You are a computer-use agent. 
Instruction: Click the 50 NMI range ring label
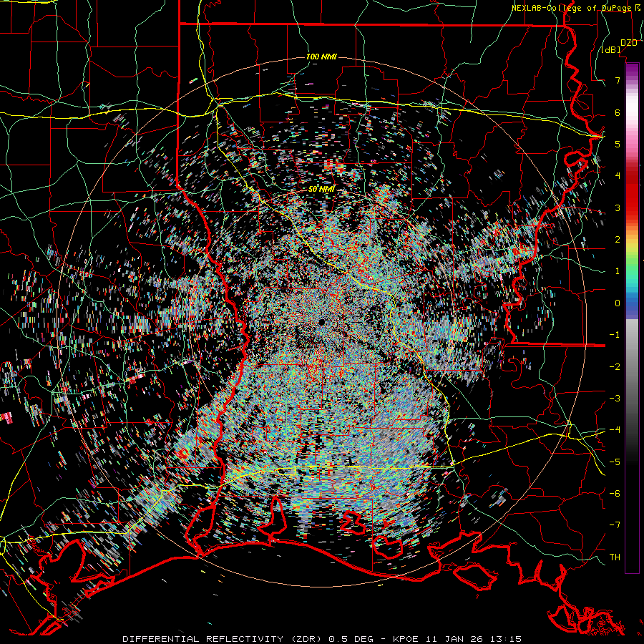click(321, 190)
